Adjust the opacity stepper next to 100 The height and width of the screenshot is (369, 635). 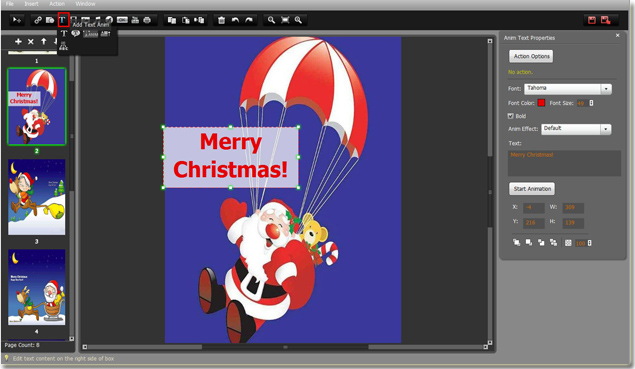[x=590, y=243]
